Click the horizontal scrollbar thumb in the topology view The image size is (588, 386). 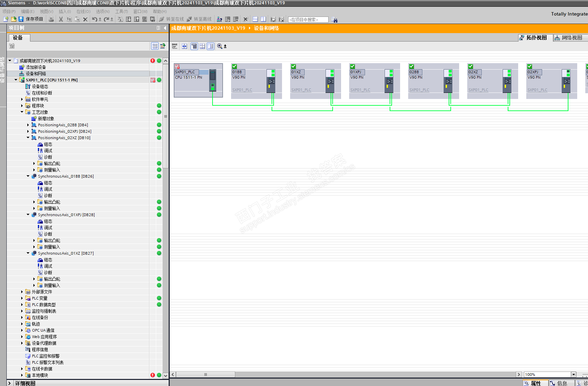(205, 374)
